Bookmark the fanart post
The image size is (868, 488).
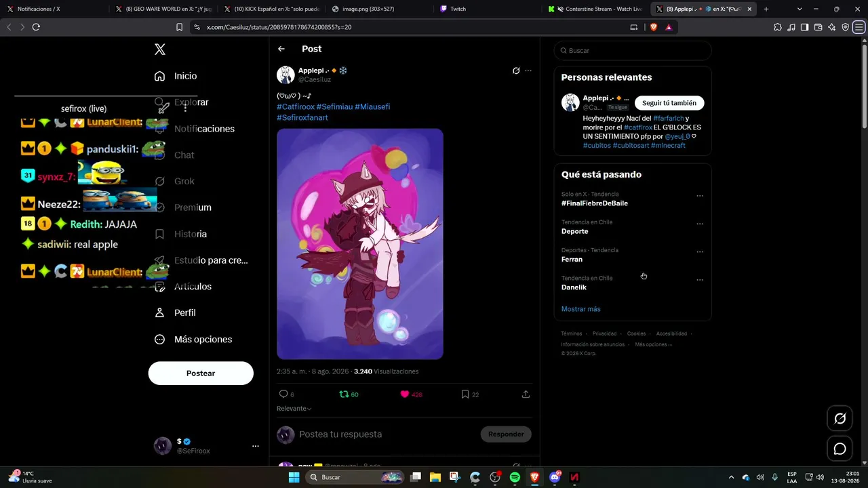click(x=465, y=394)
